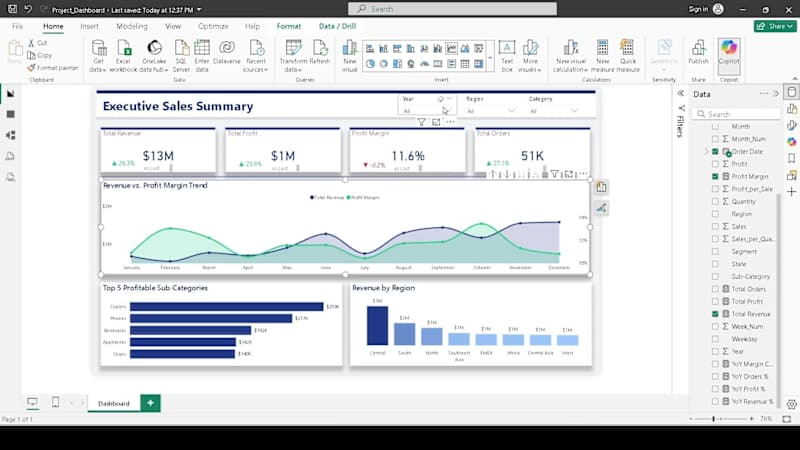Screen dimensions: 800x450
Task: Open the Get data menu icon
Action: click(x=98, y=48)
